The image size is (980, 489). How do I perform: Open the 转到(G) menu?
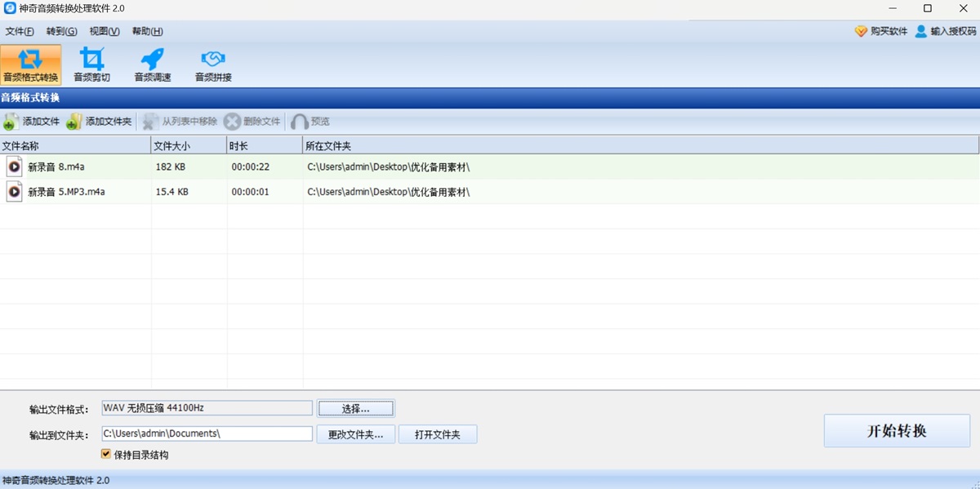point(61,32)
